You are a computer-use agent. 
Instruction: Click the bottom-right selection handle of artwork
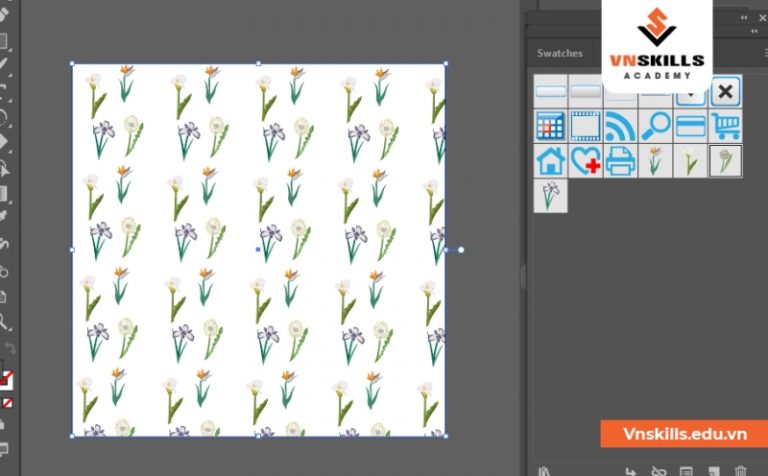(x=445, y=436)
